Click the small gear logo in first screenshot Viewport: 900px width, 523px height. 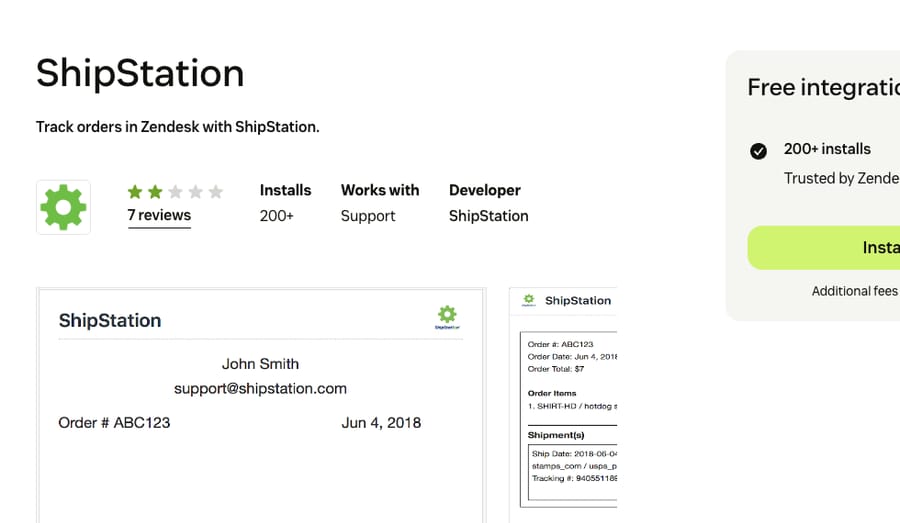447,317
